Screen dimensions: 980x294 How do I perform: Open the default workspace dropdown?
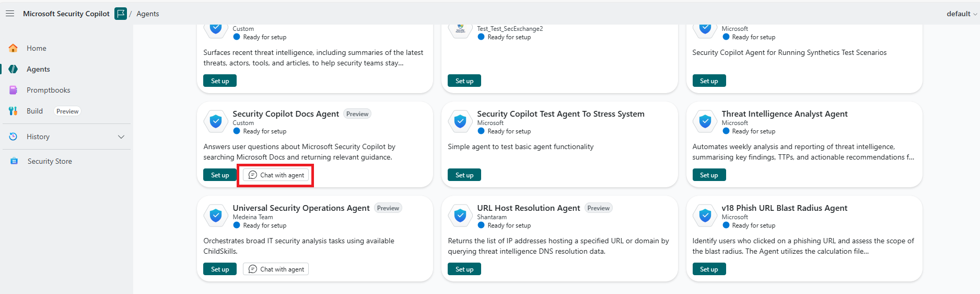coord(962,14)
